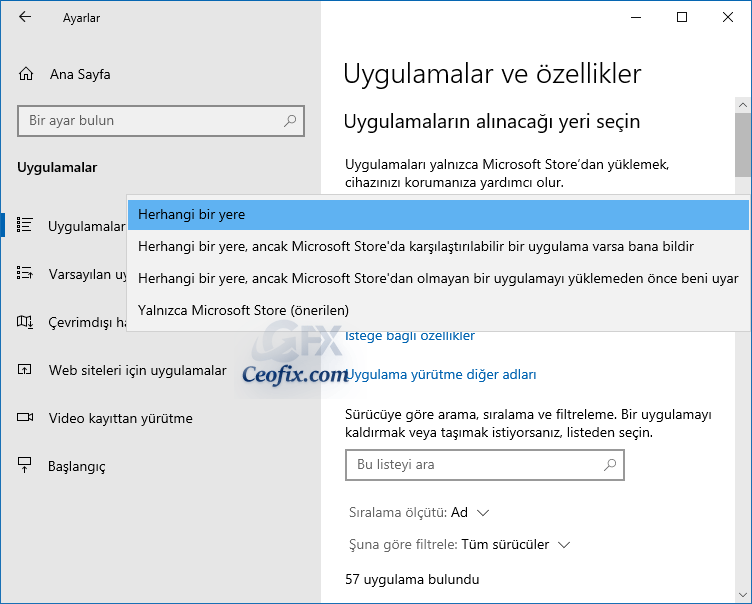The image size is (752, 604).
Task: Open İsteğe bağlı özellikler link
Action: pyautogui.click(x=410, y=336)
